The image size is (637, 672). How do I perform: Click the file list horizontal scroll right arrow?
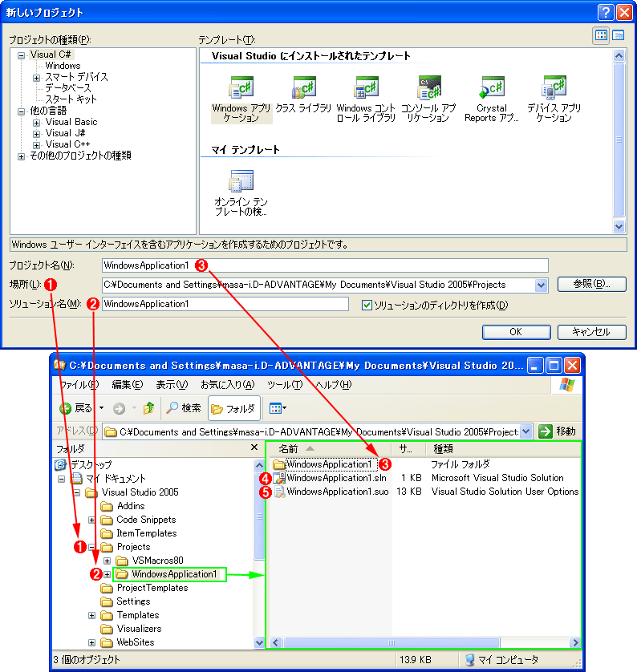coord(575,642)
